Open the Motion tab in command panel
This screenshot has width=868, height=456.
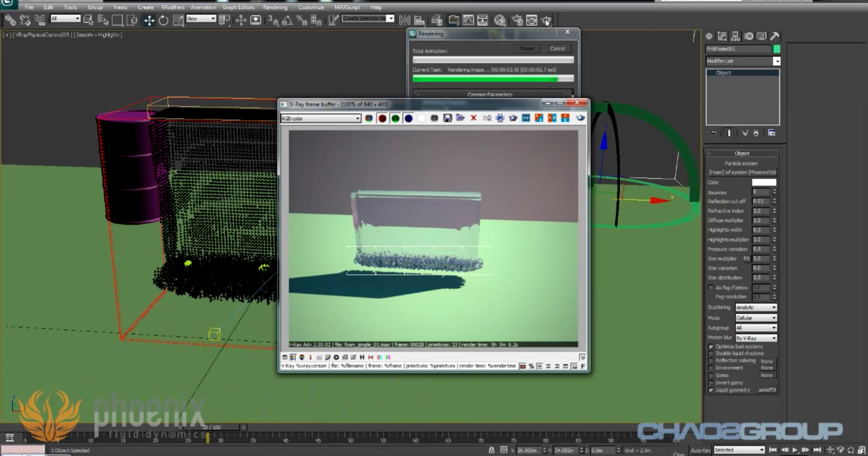[748, 36]
